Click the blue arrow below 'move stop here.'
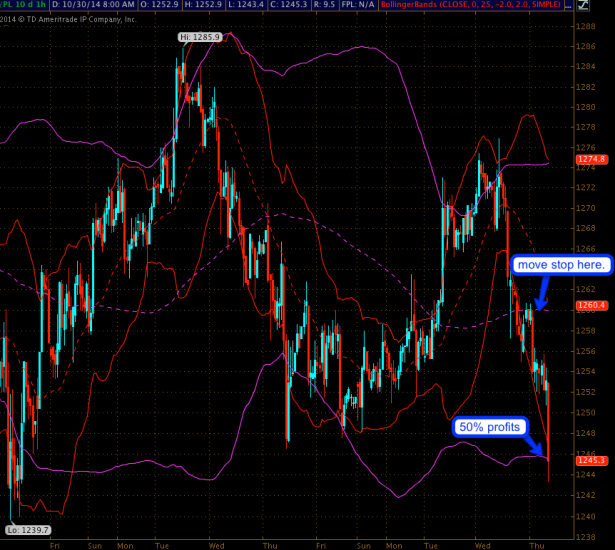 [540, 297]
